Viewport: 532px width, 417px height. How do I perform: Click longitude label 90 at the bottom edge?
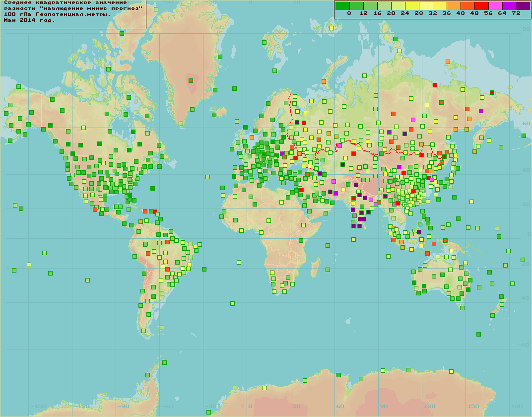pos(384,406)
